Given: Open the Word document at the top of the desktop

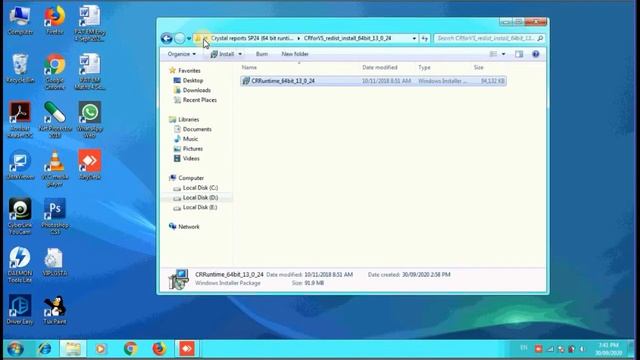Looking at the screenshot, I should 90,23.
